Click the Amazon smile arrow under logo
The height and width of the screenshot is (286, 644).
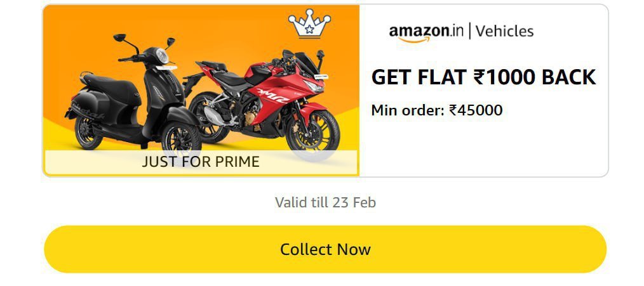414,39
